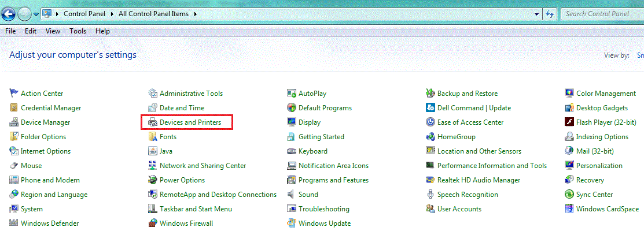644x246 pixels.
Task: Click the Phone and Modem icon
Action: pos(14,180)
